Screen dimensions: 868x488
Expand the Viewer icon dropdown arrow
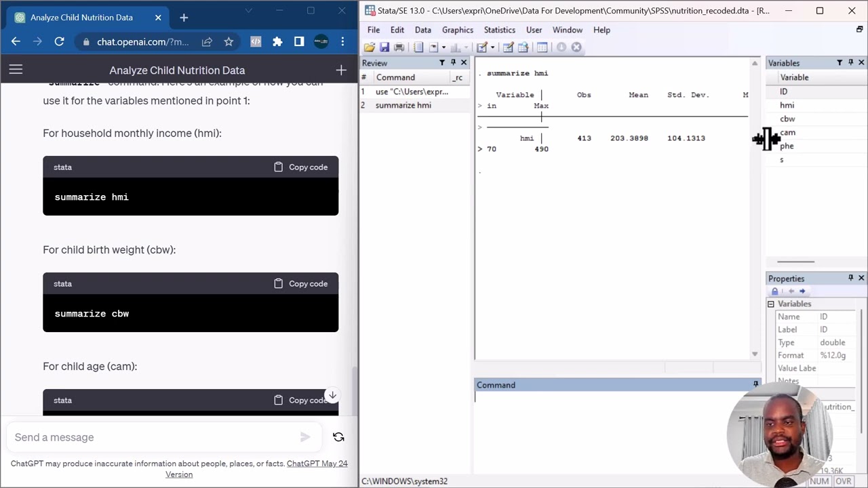click(x=443, y=47)
